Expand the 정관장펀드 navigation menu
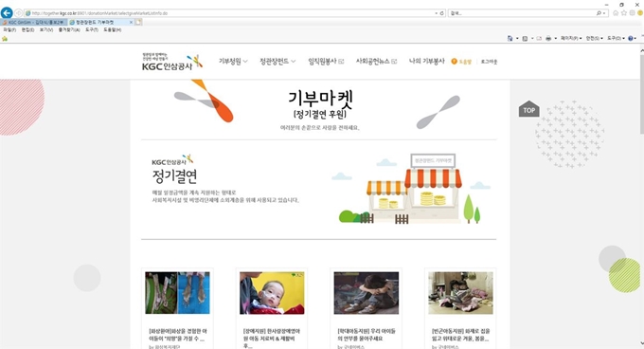The height and width of the screenshot is (349, 644). click(x=277, y=62)
